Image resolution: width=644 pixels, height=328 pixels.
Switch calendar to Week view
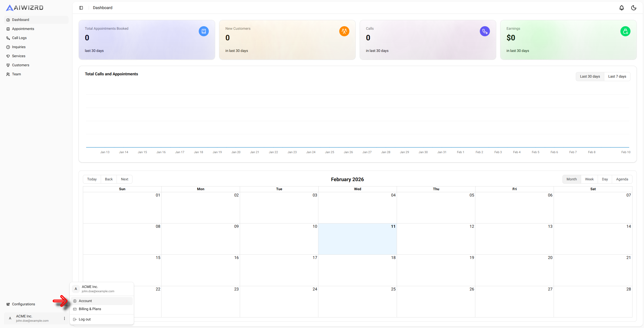[x=589, y=179]
